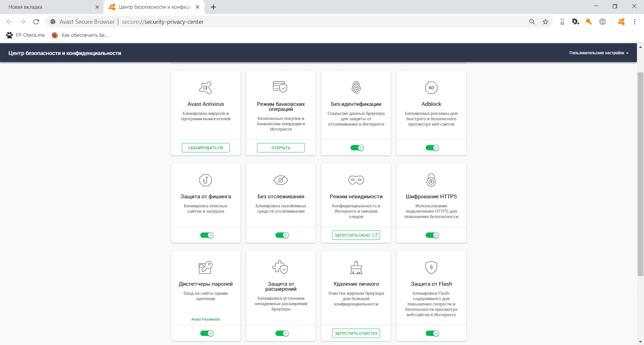Click the Защита от фишинга card title
The width and height of the screenshot is (644, 345).
coord(206,197)
